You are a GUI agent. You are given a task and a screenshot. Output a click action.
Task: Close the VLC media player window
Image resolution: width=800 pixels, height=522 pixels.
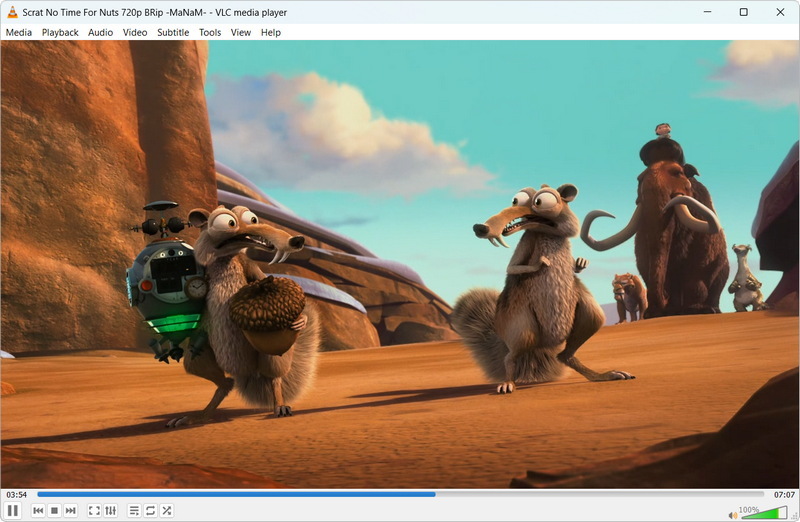780,12
